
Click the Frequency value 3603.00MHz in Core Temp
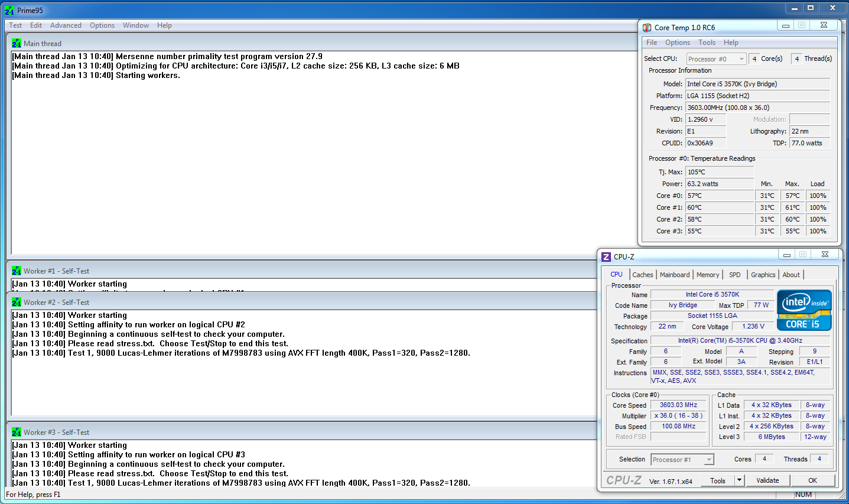point(758,108)
